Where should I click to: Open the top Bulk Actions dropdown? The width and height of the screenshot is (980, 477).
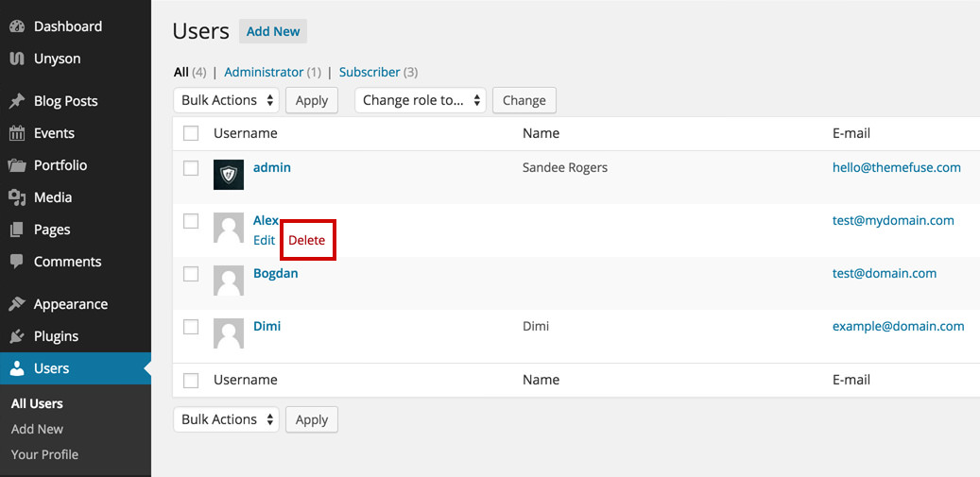(x=226, y=100)
